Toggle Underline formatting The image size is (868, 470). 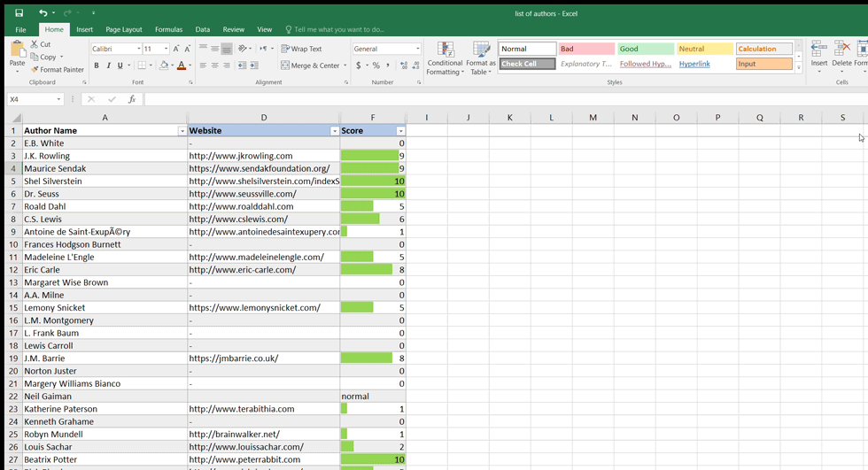[120, 65]
